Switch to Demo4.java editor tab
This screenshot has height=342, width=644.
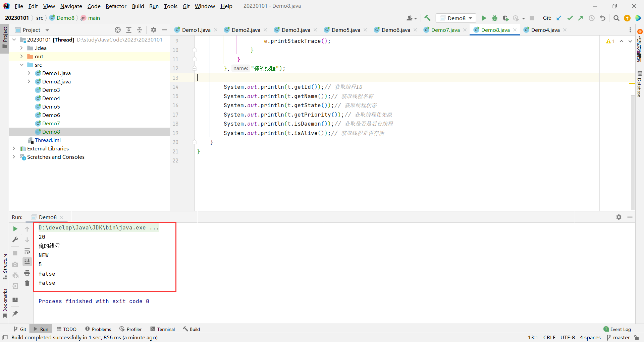coord(545,30)
